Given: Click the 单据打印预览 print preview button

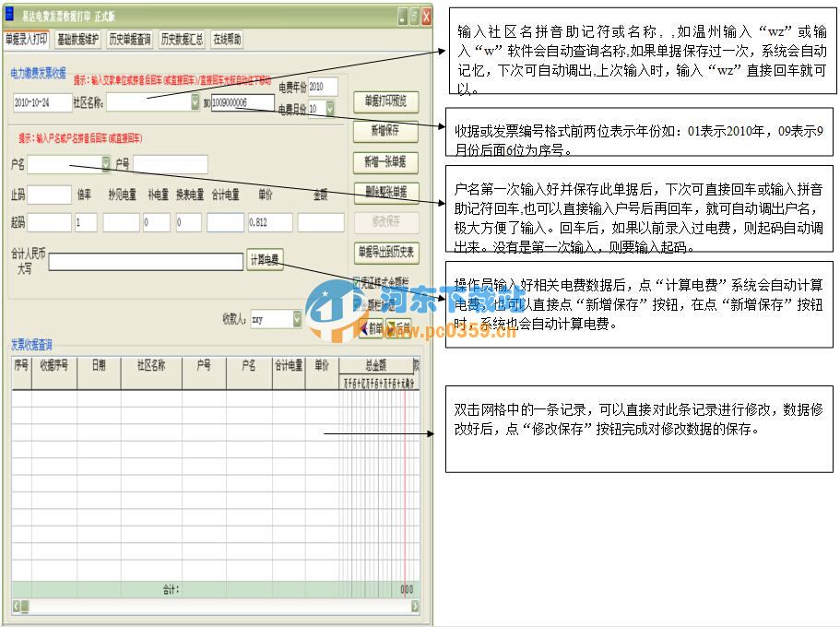Looking at the screenshot, I should [387, 101].
